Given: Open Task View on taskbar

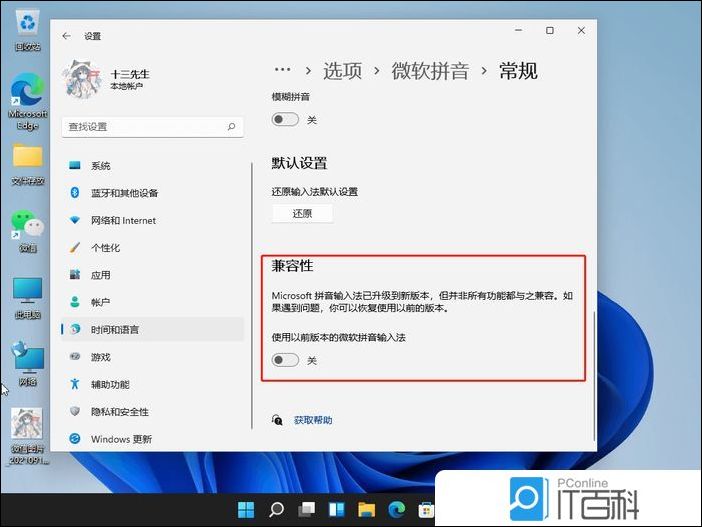Looking at the screenshot, I should click(307, 510).
